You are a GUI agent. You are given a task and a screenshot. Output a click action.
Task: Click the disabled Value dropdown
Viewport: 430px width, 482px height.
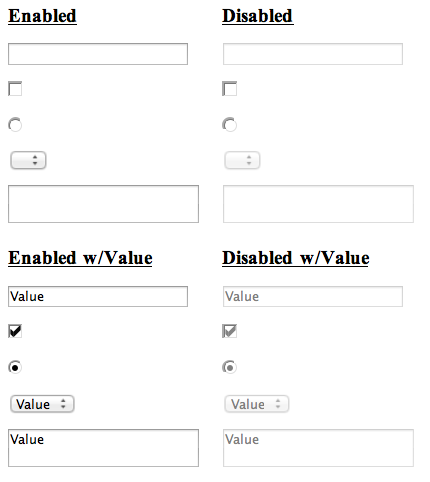click(257, 404)
